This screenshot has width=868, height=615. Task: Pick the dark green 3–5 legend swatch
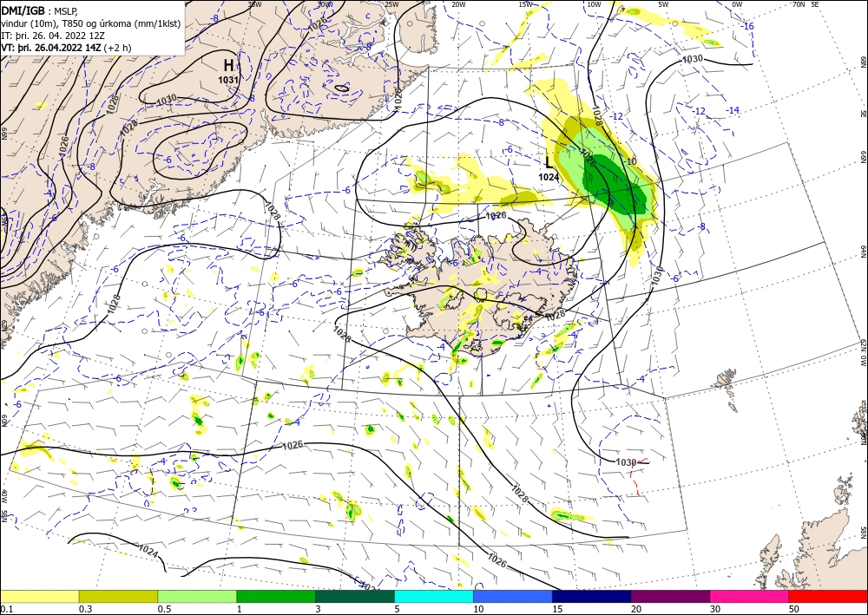coord(355,596)
